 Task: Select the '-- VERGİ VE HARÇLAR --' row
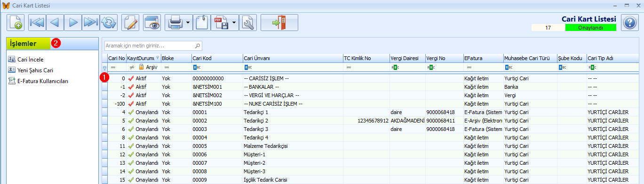[x=371, y=95]
